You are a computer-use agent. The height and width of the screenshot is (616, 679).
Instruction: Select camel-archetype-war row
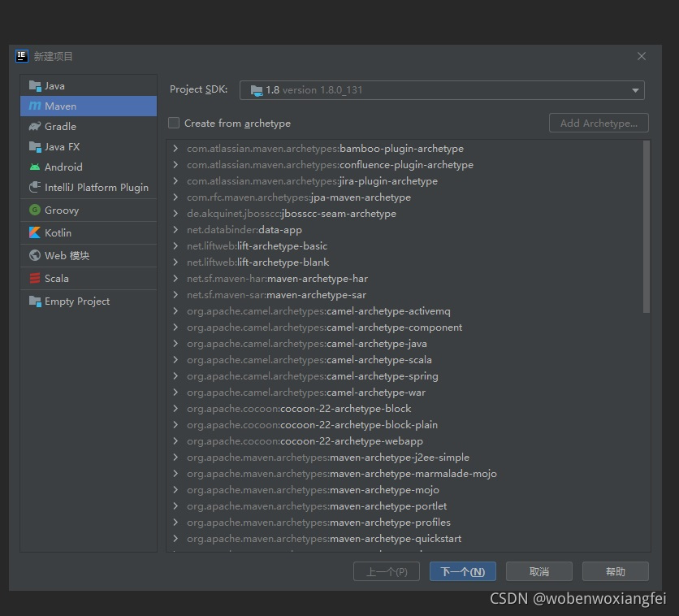405,392
